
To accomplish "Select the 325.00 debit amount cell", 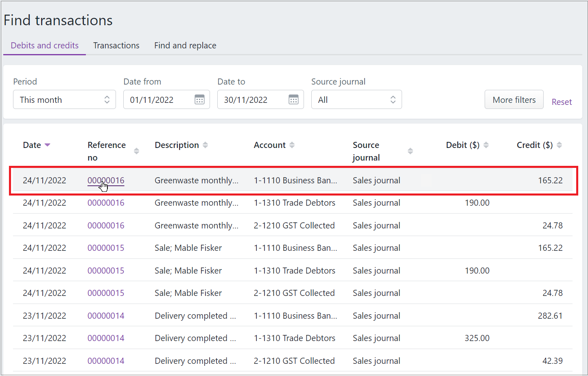I will pos(477,338).
